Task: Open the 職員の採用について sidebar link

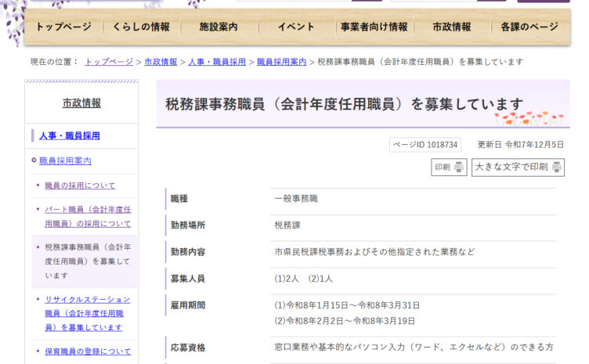Action: pos(80,186)
